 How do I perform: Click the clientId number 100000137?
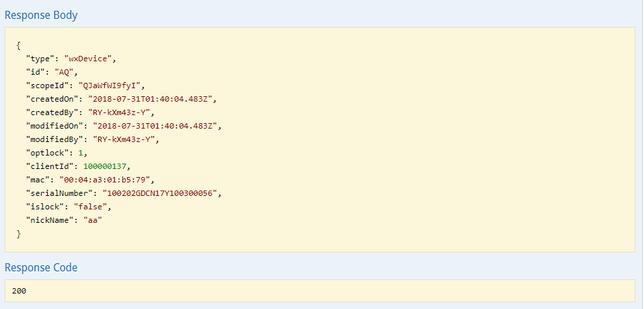[104, 167]
